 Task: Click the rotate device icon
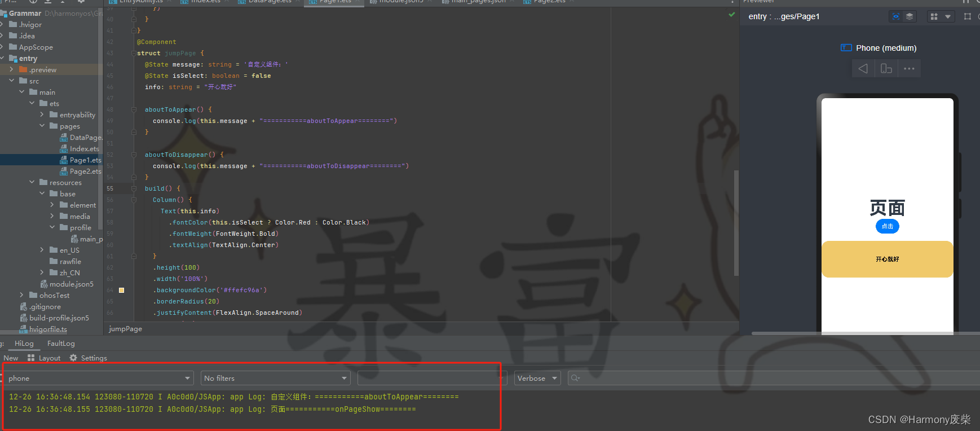coord(886,69)
